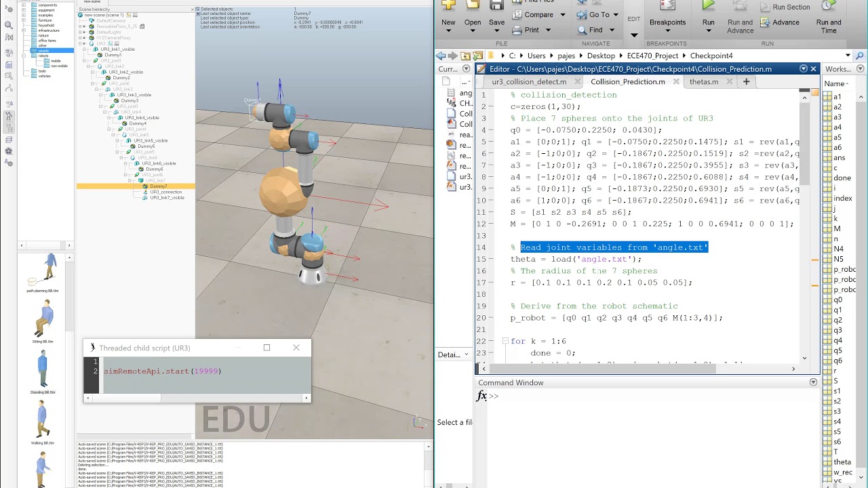Click the forward arrow in MATLAB address bar
The image size is (868, 488).
pos(453,56)
